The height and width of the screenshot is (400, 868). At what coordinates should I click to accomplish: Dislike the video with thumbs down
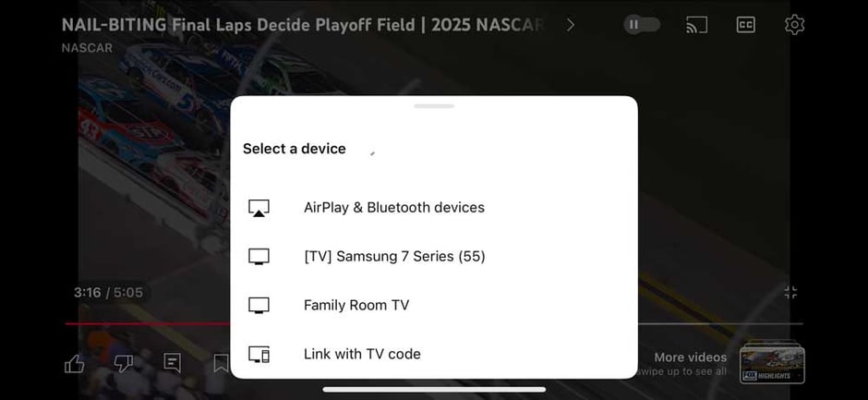pos(124,364)
